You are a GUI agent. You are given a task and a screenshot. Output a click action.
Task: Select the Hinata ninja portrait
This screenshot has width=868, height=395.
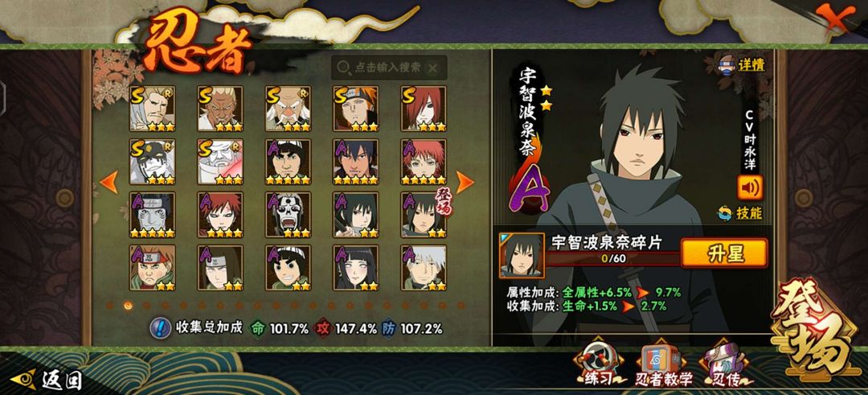356,268
